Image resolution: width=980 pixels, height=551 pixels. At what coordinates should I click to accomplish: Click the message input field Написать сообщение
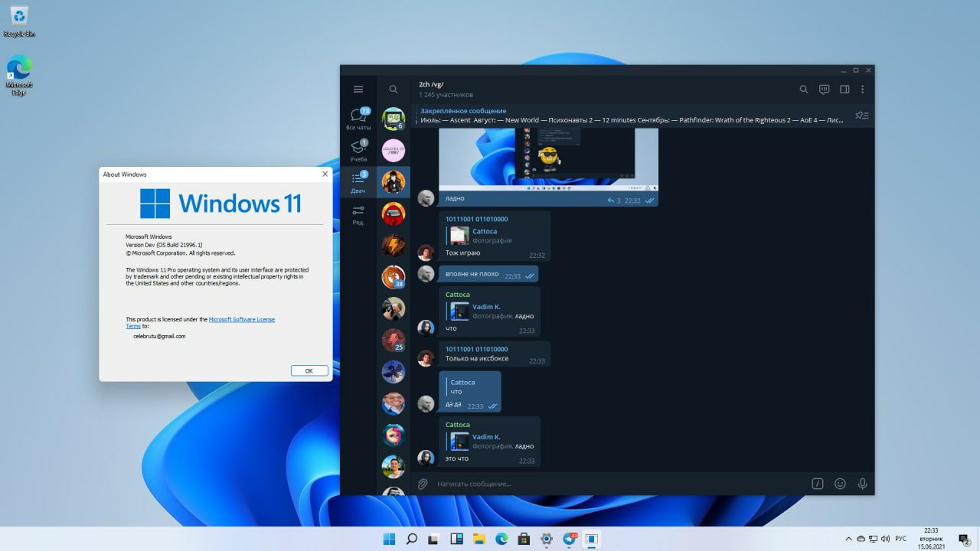coord(620,484)
